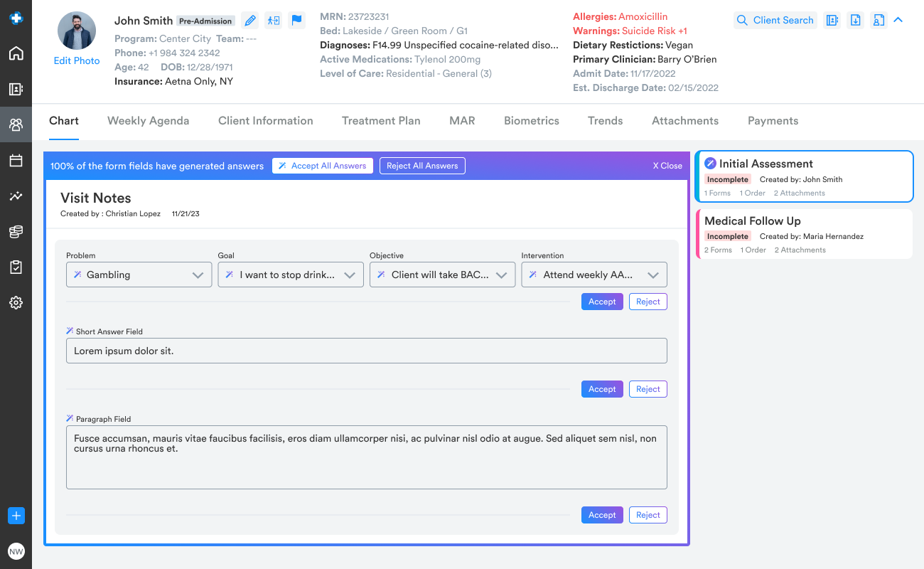924x569 pixels.
Task: Open the coins billing icon in sidebar
Action: tap(16, 232)
